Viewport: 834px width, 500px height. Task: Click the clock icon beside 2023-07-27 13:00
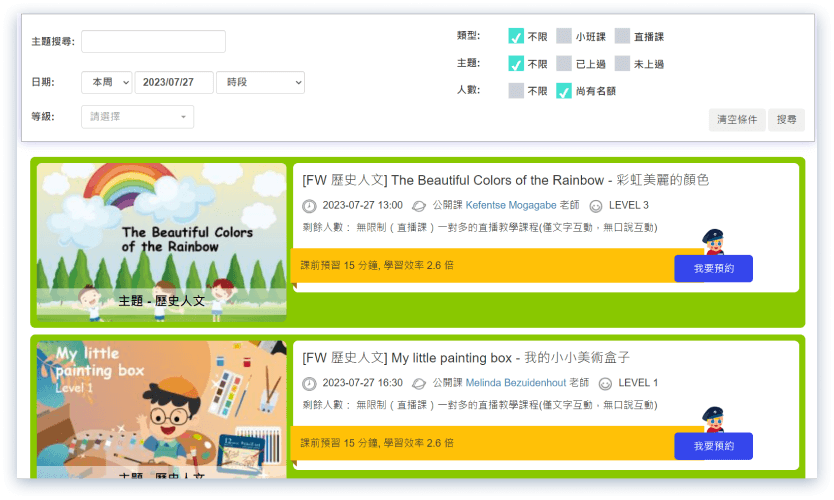coord(309,206)
